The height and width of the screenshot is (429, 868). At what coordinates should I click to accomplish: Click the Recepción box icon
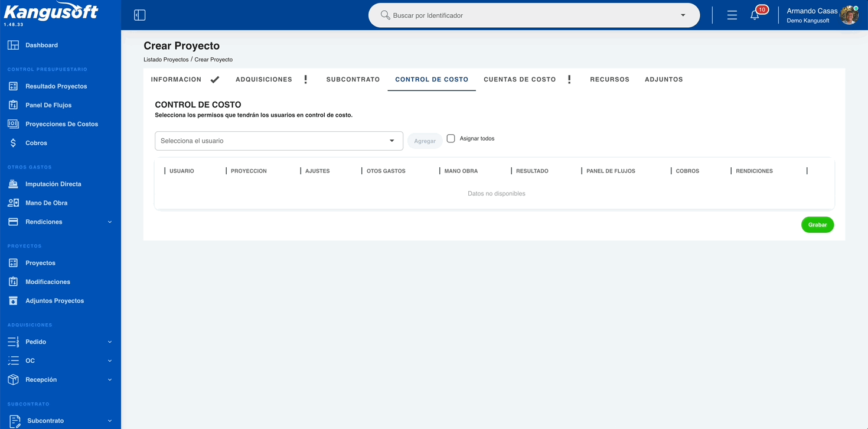(13, 379)
